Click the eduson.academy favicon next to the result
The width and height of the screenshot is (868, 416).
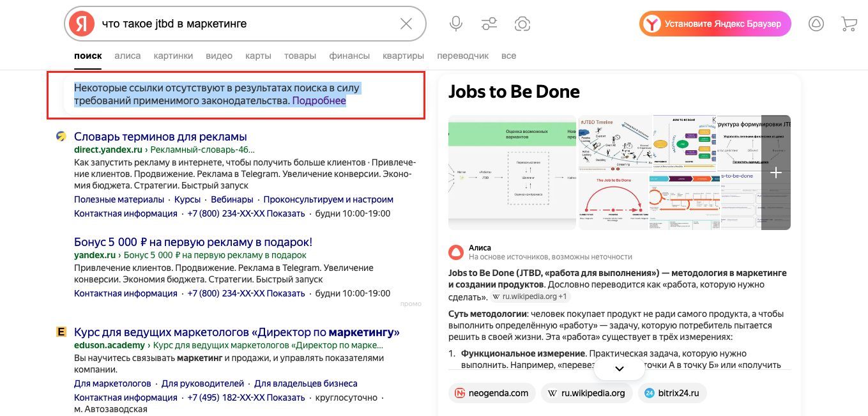click(61, 332)
